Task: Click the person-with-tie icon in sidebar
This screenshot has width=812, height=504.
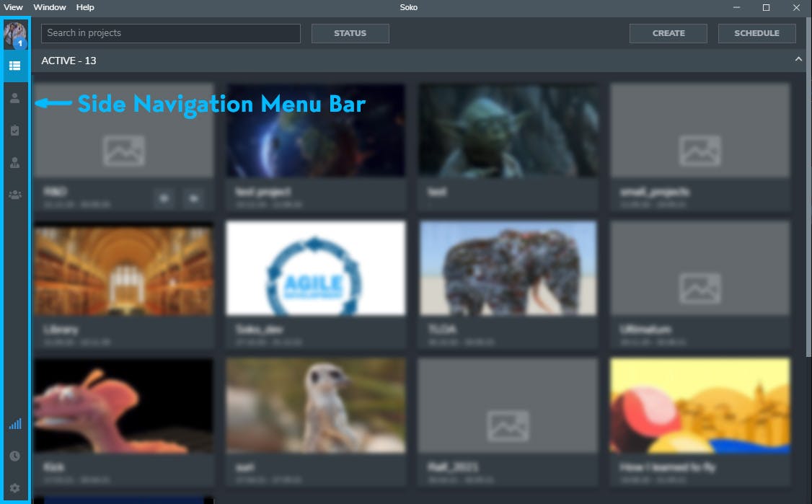Action: pos(15,163)
